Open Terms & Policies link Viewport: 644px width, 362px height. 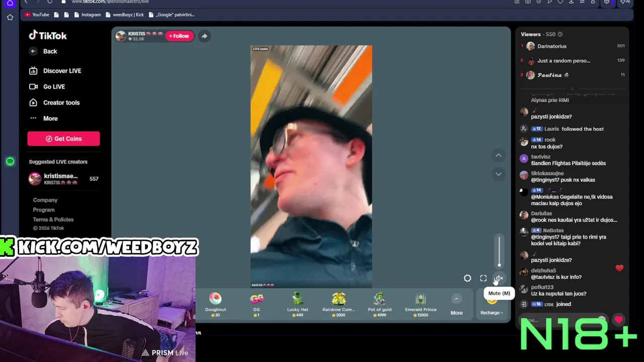pyautogui.click(x=53, y=219)
